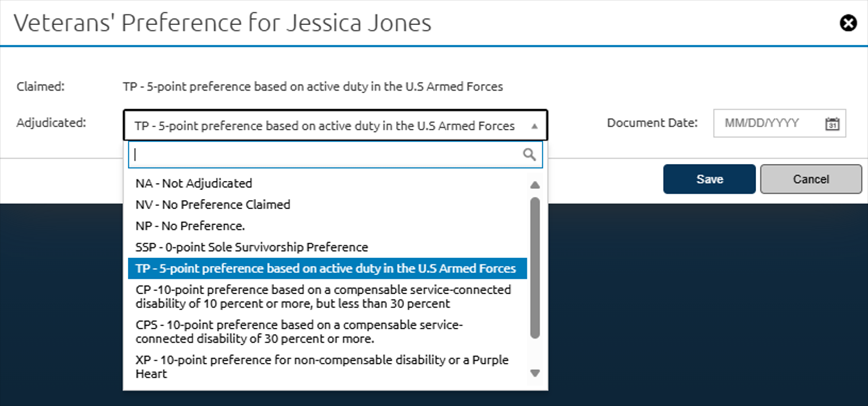This screenshot has height=406, width=868.
Task: Open the Document Date calendar picker
Action: click(x=832, y=124)
